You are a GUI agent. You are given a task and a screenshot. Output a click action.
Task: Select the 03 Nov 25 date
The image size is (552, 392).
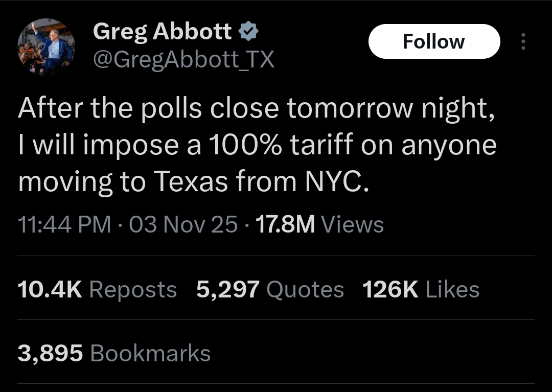[x=183, y=224]
